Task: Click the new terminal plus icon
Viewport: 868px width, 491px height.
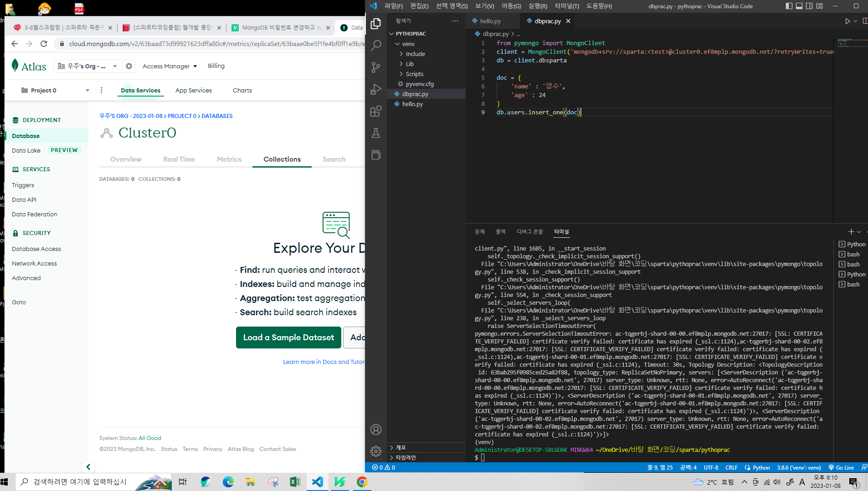Action: pos(851,232)
